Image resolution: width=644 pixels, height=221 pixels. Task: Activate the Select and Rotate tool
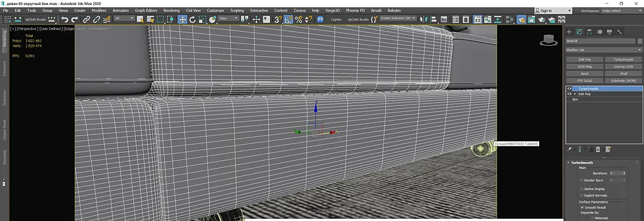pyautogui.click(x=192, y=19)
